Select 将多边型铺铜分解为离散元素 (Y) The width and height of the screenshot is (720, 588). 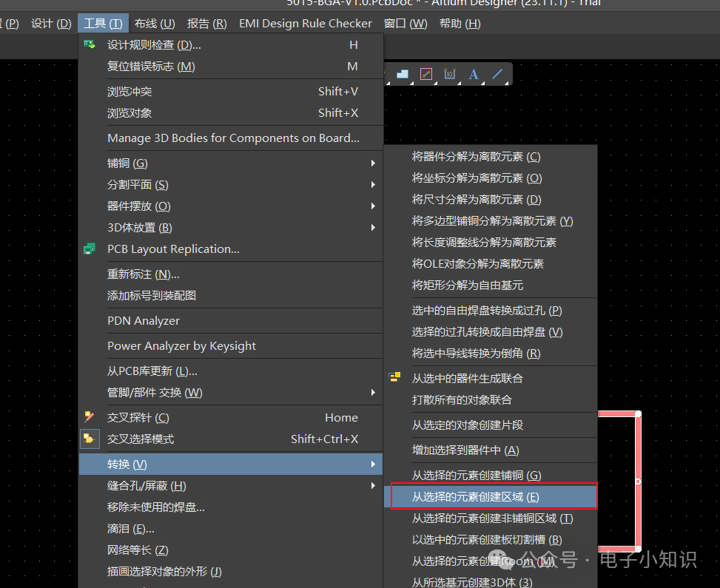point(491,221)
